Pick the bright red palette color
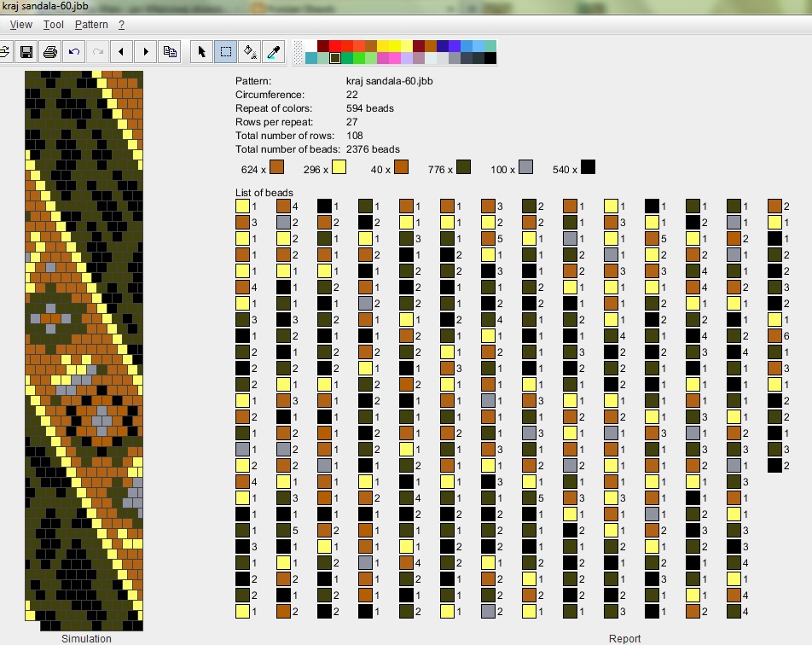The height and width of the screenshot is (645, 812). point(335,46)
